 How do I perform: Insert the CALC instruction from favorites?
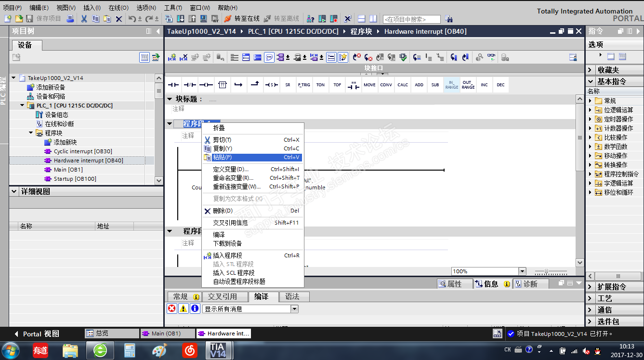[403, 85]
